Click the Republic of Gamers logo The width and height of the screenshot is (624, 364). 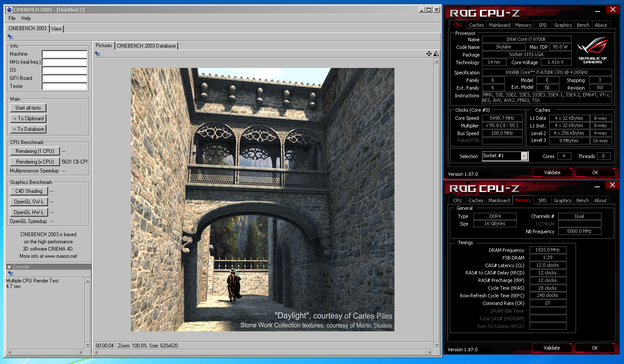(x=593, y=51)
